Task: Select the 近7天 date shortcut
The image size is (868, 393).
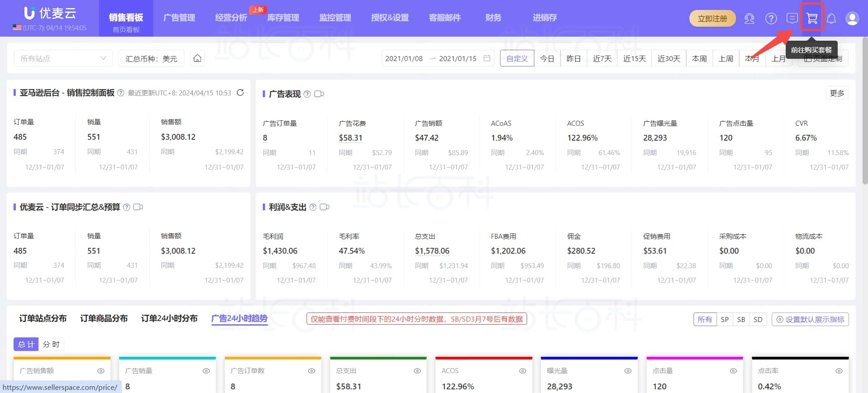Action: (x=602, y=58)
